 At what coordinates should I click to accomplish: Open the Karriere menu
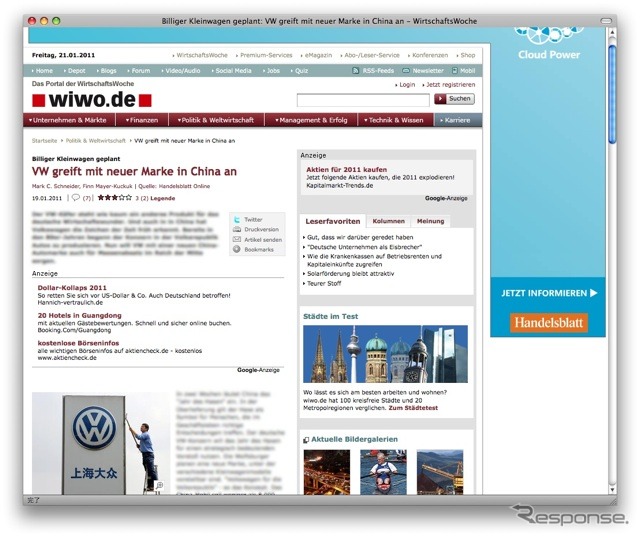(x=458, y=120)
